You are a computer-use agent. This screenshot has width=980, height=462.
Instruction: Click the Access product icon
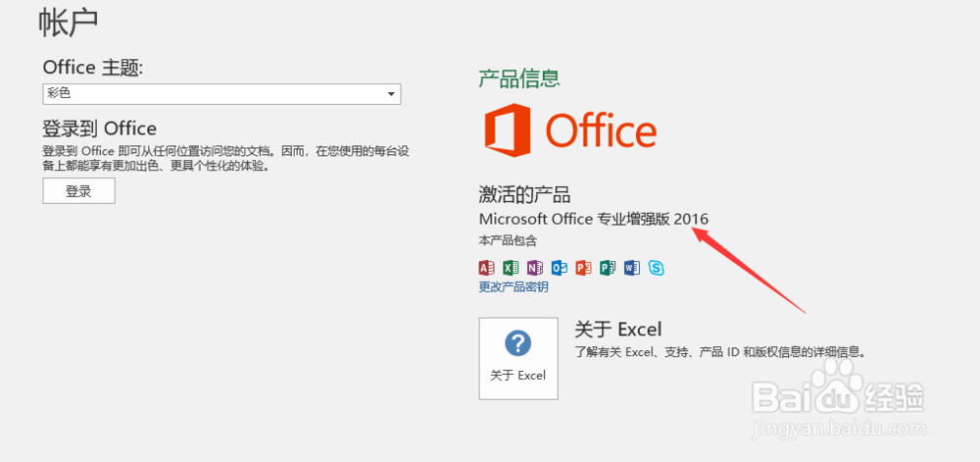click(x=486, y=267)
